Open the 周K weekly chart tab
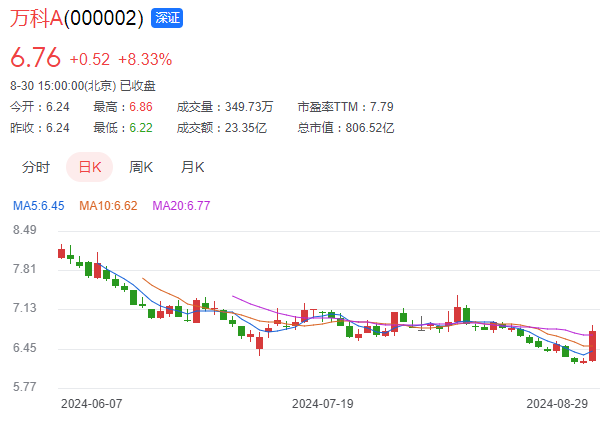616x427 pixels. coord(141,167)
